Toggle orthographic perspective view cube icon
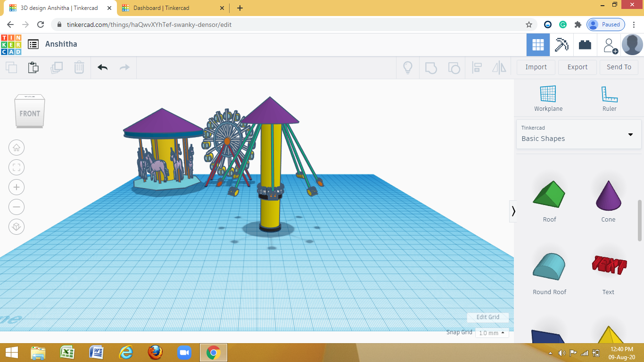Image resolution: width=644 pixels, height=362 pixels. click(17, 227)
